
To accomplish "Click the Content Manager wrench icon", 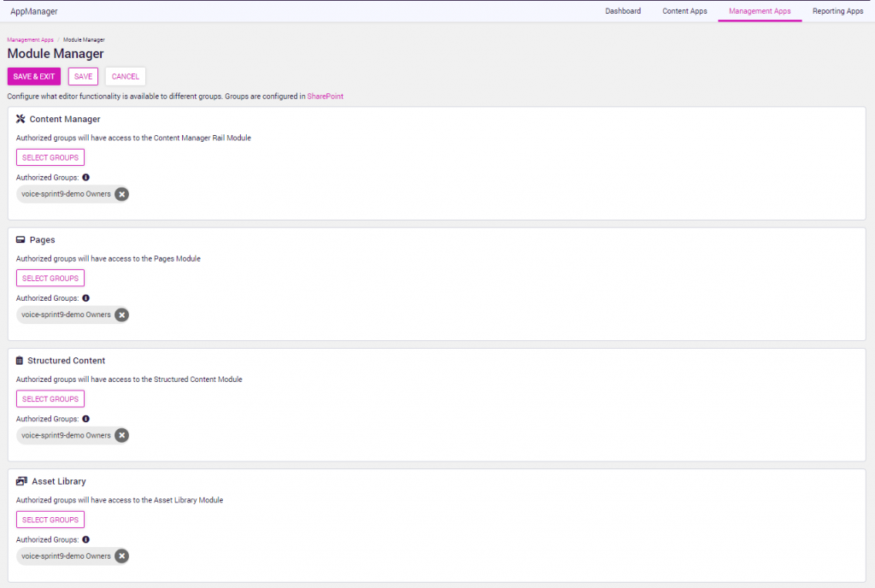I will point(19,119).
